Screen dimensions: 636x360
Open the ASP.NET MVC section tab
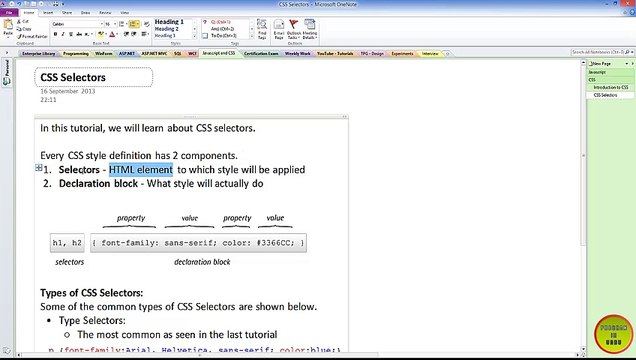(x=154, y=54)
